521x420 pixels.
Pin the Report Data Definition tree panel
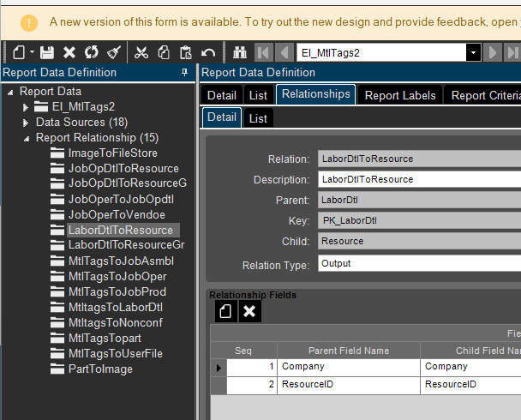185,72
